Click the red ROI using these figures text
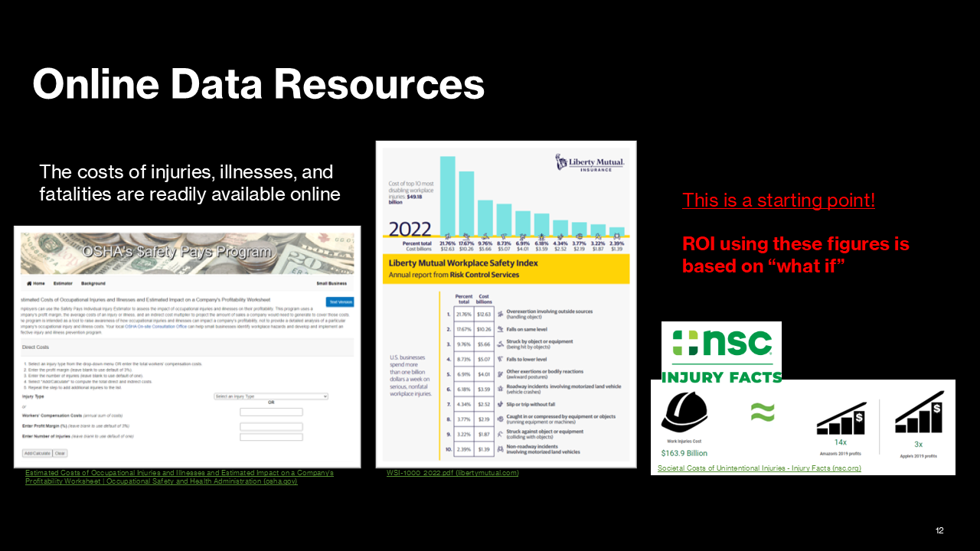 click(x=795, y=255)
